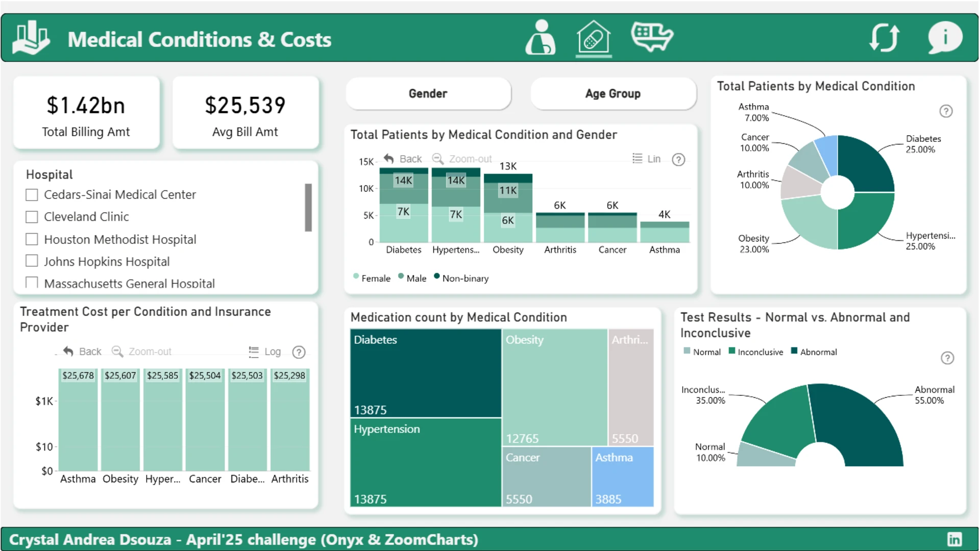The height and width of the screenshot is (551, 980).
Task: Check the Cleveland Clinic checkbox
Action: coord(32,217)
